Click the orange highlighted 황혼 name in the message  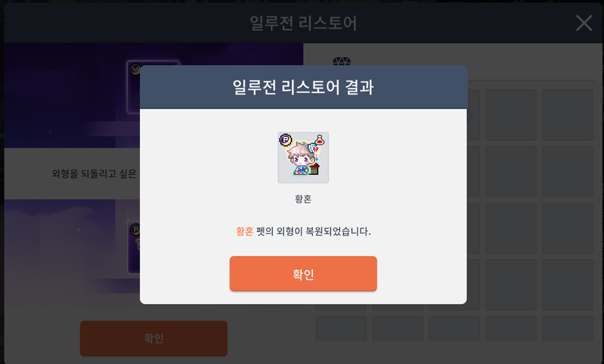[x=245, y=231]
